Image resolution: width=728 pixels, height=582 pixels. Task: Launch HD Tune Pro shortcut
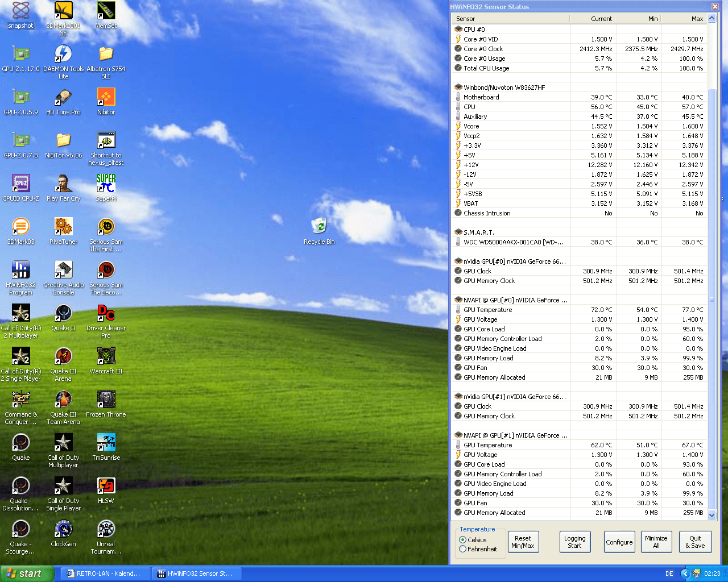pyautogui.click(x=63, y=102)
